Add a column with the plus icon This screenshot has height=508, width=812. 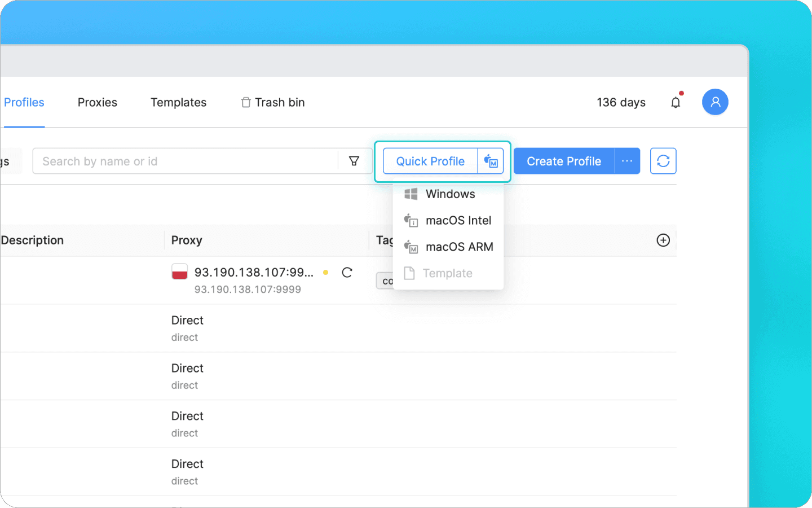663,240
